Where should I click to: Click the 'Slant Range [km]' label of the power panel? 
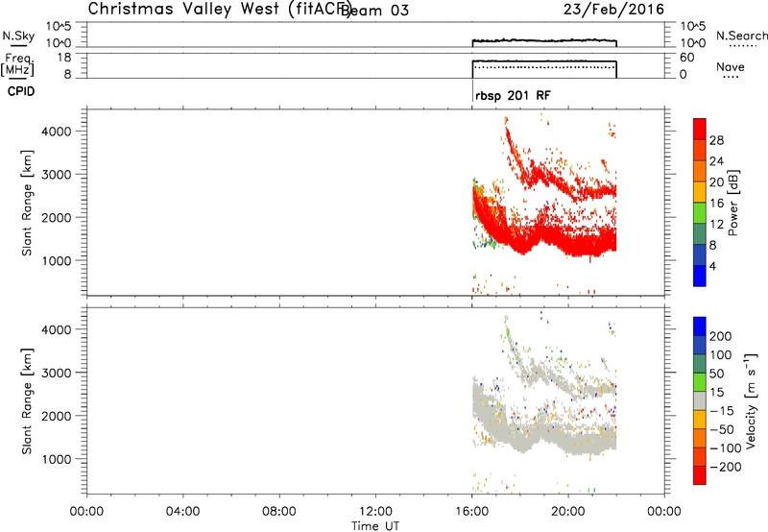pos(27,203)
